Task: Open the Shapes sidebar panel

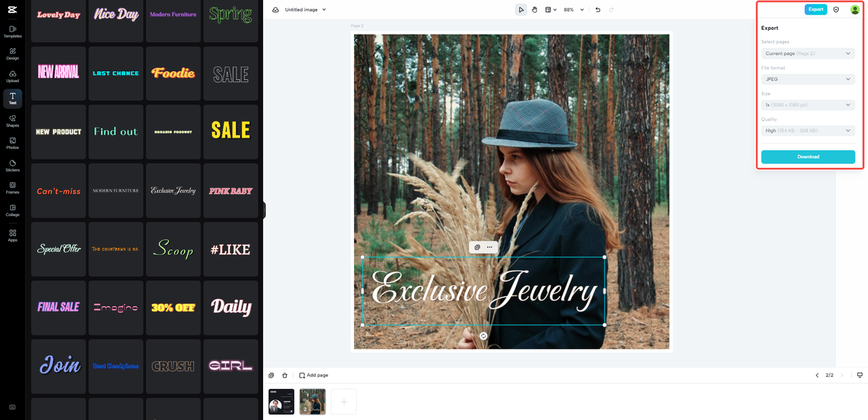Action: click(x=12, y=121)
